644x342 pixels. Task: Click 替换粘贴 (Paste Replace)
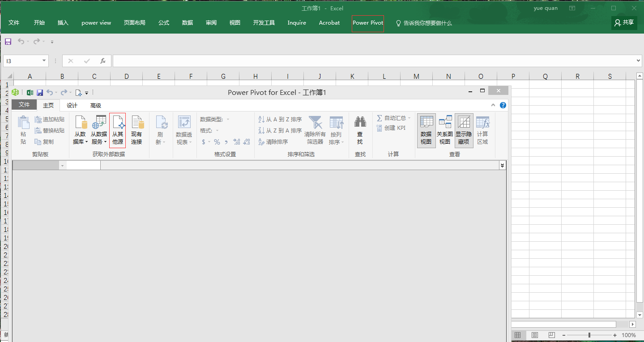pos(50,131)
